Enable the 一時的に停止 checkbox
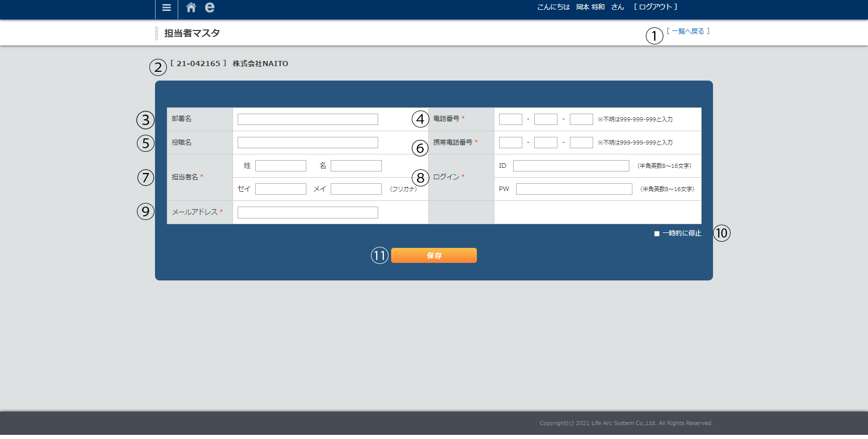 click(657, 234)
